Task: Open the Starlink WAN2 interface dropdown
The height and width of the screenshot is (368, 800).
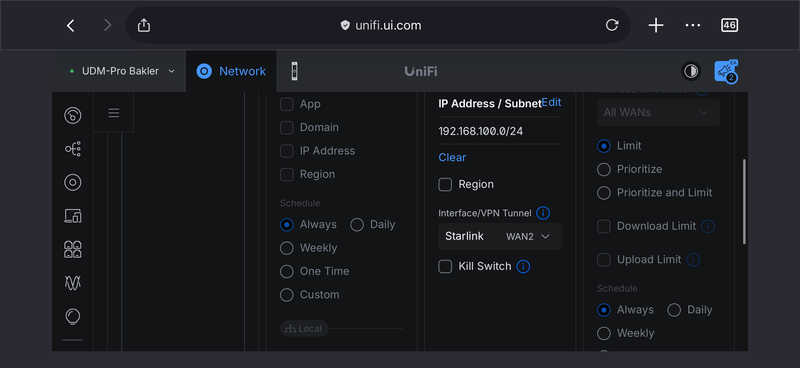Action: tap(500, 236)
